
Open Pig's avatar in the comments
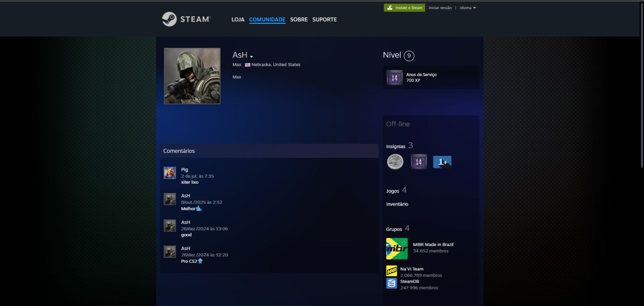[169, 173]
